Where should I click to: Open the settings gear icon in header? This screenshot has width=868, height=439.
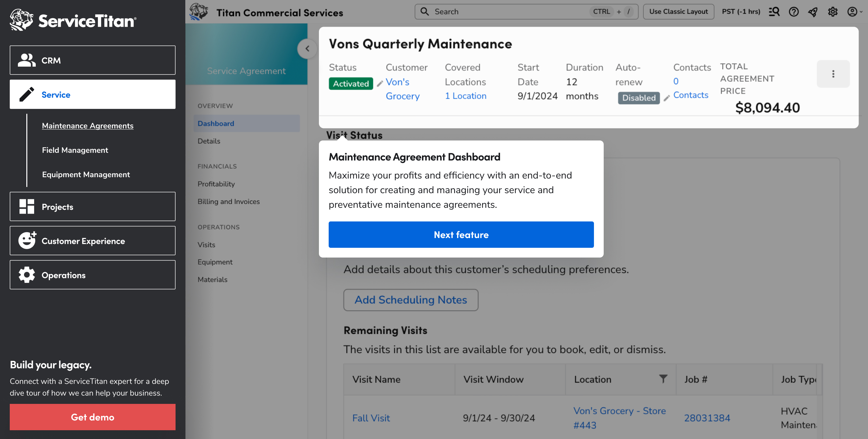click(833, 12)
